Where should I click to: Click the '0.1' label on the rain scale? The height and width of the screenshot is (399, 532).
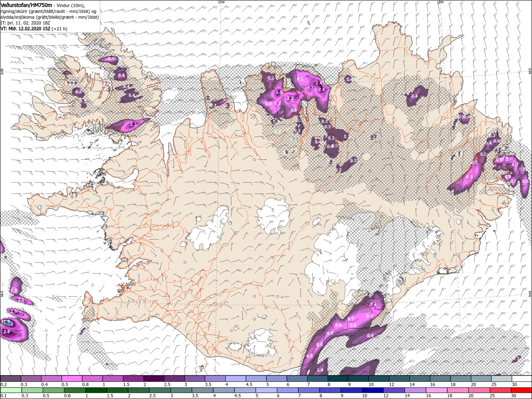(x=3, y=396)
